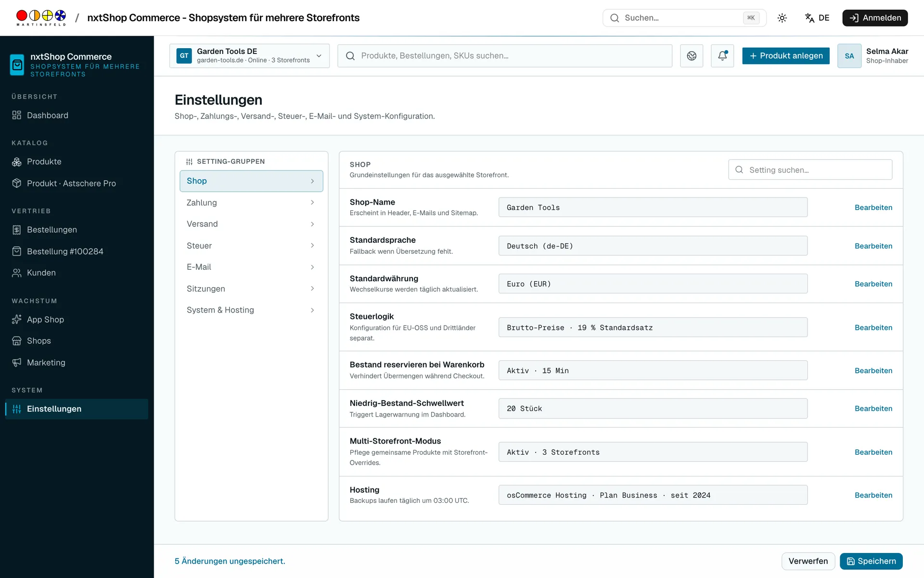Select the Versand setting group
This screenshot has width=924, height=578.
[x=251, y=224]
